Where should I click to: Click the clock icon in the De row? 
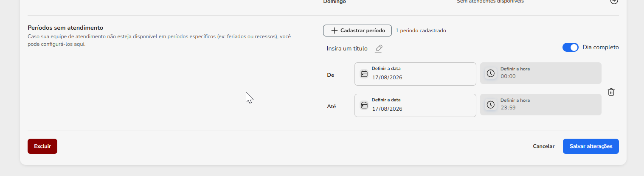tap(490, 73)
